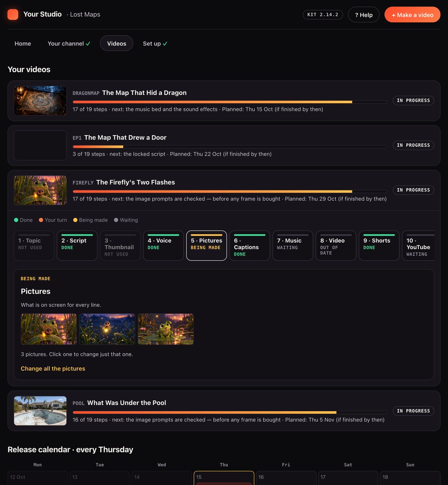Select step 7 Music card
This screenshot has height=485, width=448.
(x=293, y=245)
